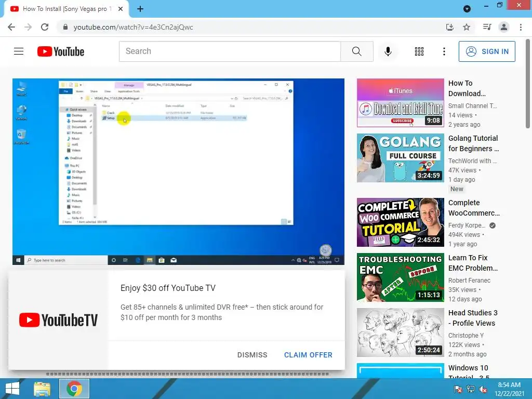Click the address bar URL

134,27
